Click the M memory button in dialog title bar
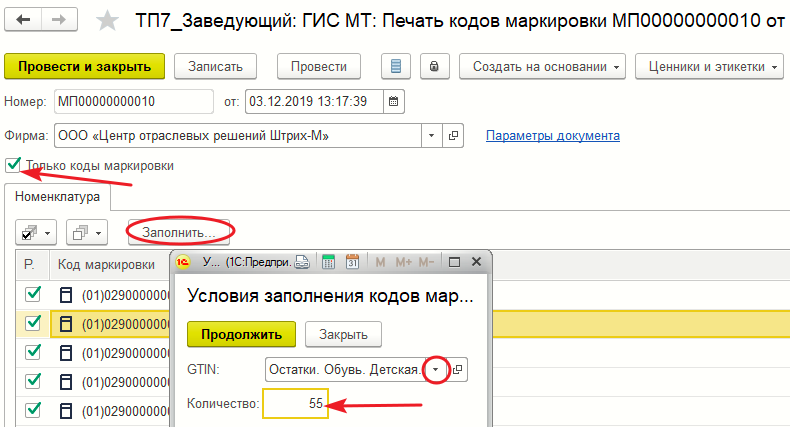 [380, 262]
